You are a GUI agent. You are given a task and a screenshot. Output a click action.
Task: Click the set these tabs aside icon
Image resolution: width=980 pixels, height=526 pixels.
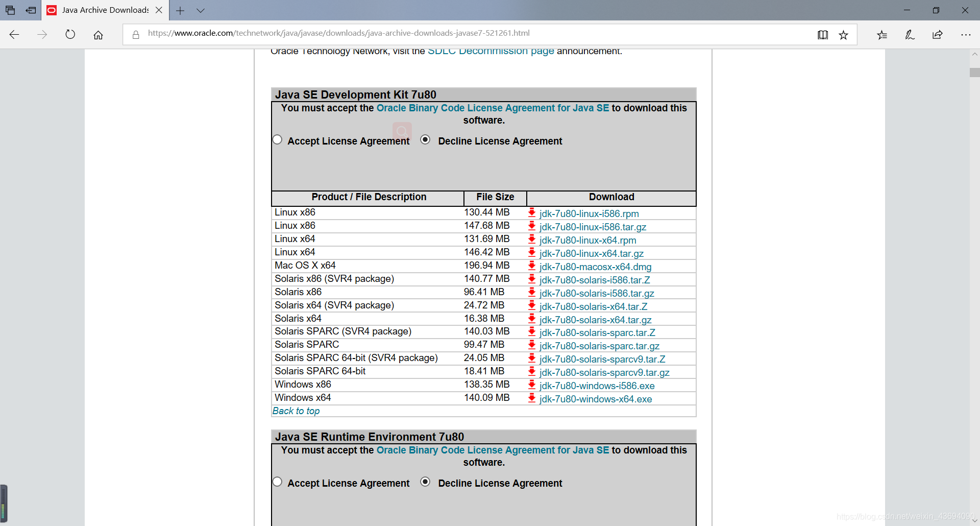click(31, 10)
